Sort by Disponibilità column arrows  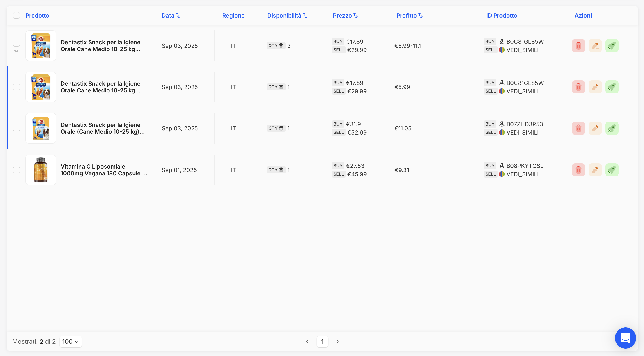pyautogui.click(x=305, y=16)
